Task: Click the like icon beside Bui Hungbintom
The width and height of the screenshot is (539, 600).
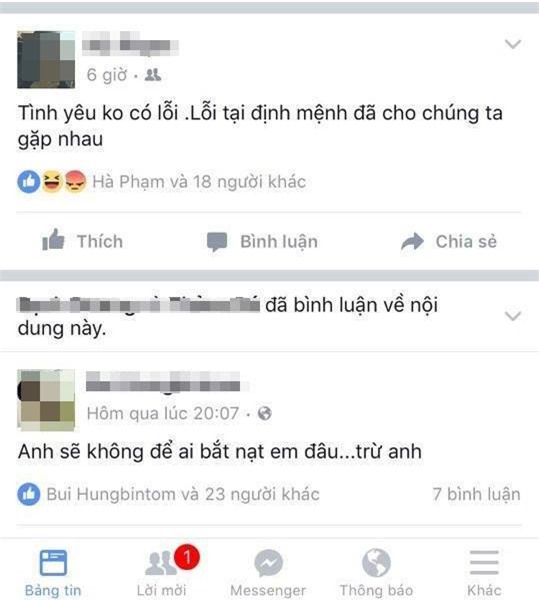Action: (29, 494)
